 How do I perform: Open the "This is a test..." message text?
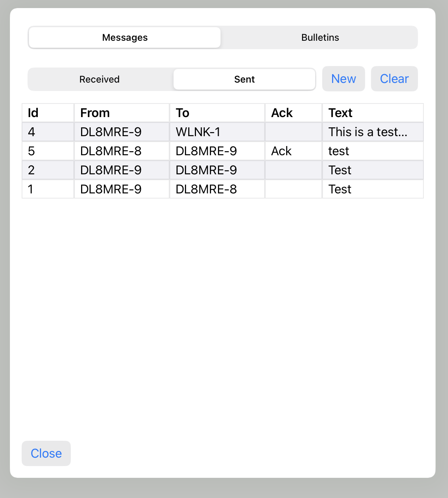pyautogui.click(x=368, y=132)
